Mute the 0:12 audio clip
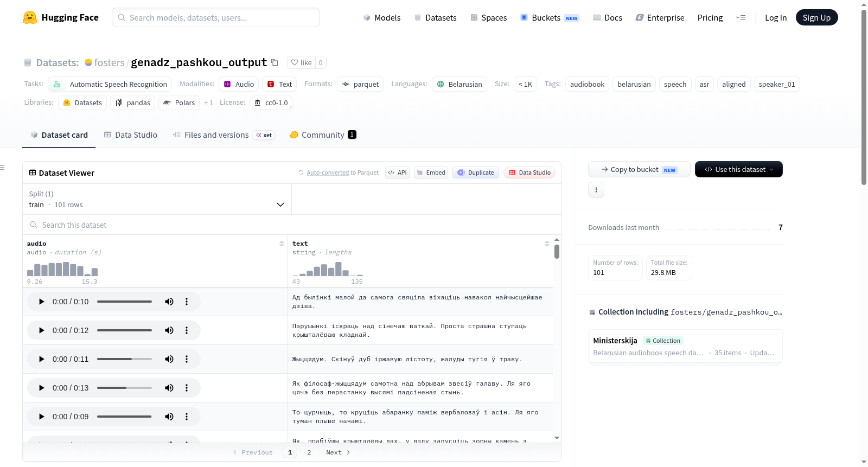Viewport: 868px width, 467px height. click(x=169, y=330)
